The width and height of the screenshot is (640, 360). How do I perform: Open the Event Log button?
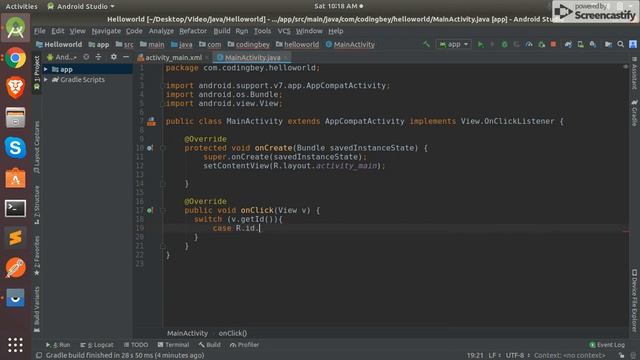[x=607, y=345]
